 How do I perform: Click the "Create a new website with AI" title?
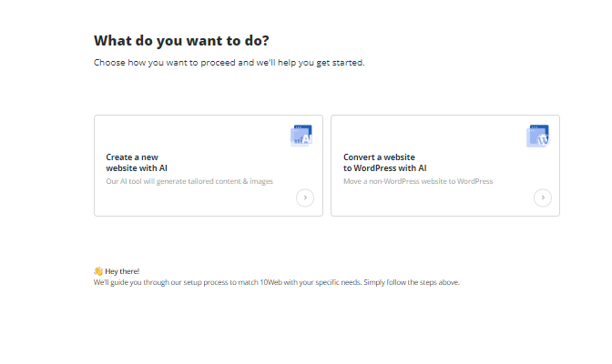pos(137,162)
